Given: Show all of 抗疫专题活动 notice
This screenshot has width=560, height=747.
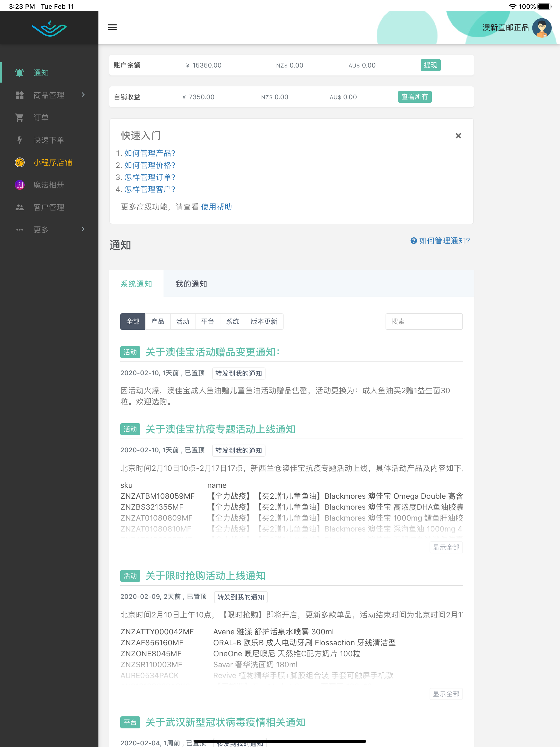Looking at the screenshot, I should (446, 547).
